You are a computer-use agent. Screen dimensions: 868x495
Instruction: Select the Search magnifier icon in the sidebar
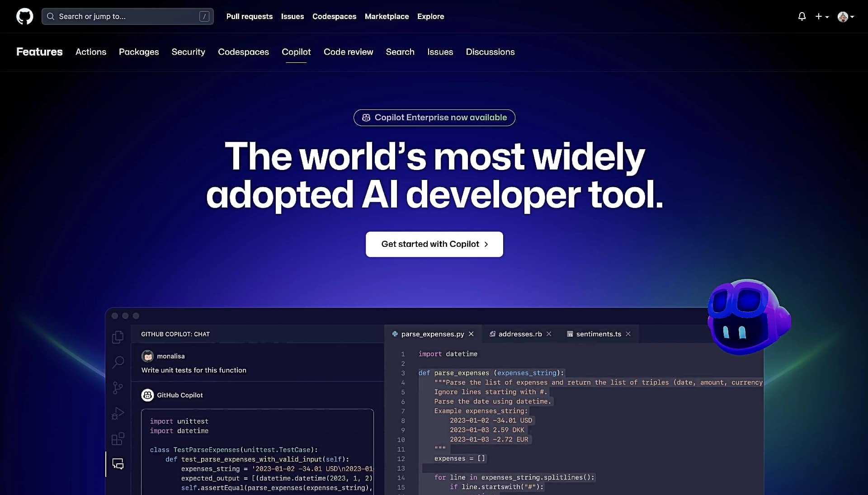(x=118, y=363)
